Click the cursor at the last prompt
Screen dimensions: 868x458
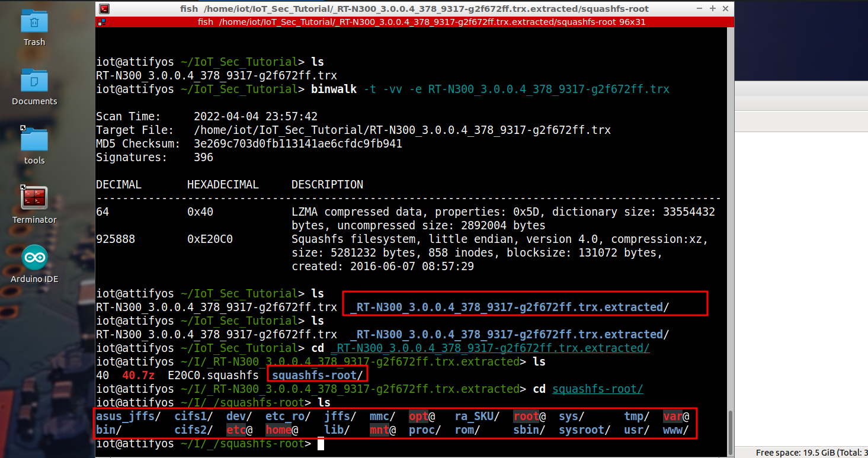(x=321, y=444)
